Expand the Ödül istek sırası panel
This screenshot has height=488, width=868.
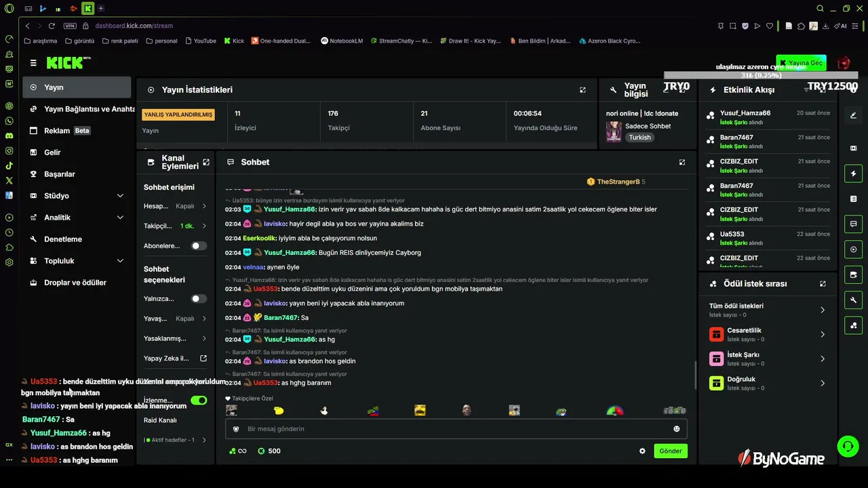[823, 284]
